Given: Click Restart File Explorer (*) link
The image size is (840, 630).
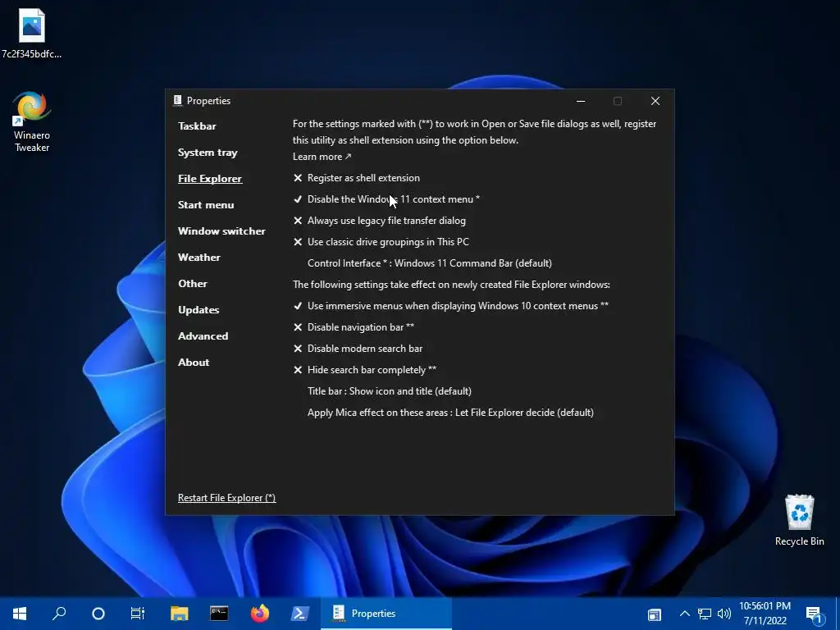Looking at the screenshot, I should click(x=227, y=498).
